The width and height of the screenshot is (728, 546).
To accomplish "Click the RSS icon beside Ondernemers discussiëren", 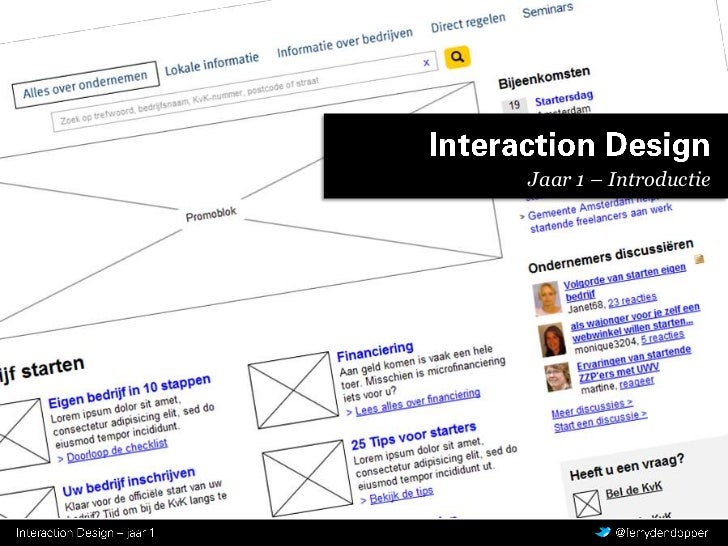I will coord(699,259).
